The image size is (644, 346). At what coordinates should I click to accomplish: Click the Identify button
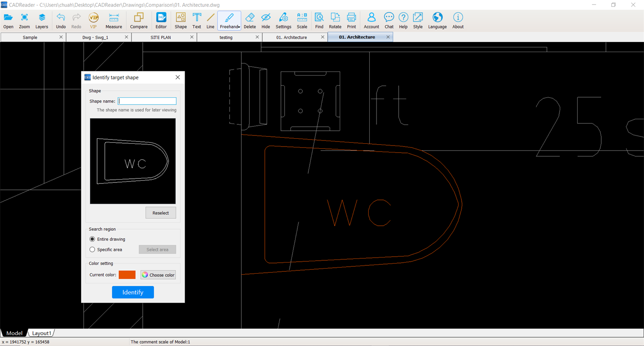tap(133, 292)
